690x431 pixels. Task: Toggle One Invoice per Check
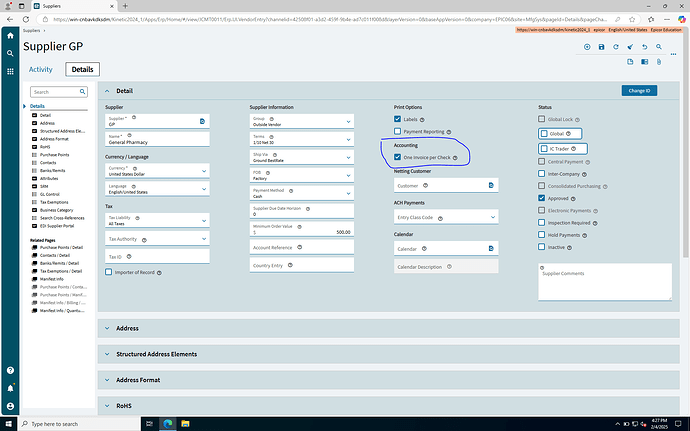397,157
